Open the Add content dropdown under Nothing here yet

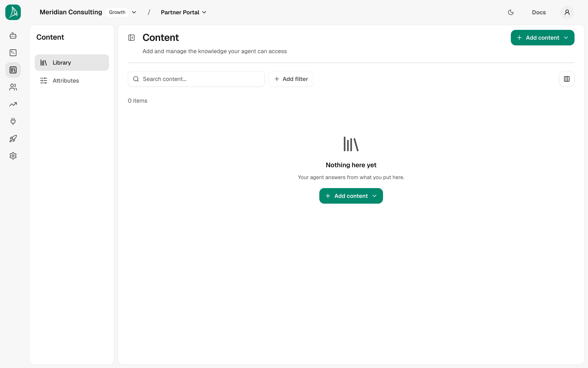(351, 196)
